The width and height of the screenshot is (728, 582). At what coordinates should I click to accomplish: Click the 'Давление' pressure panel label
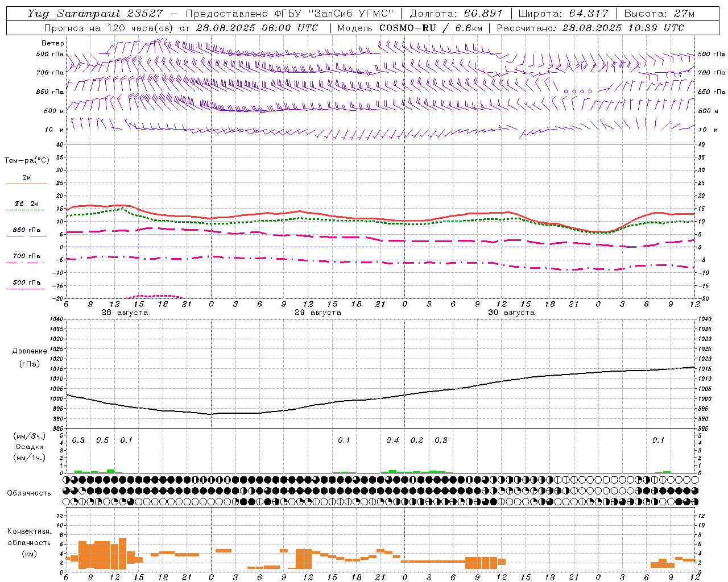(30, 351)
